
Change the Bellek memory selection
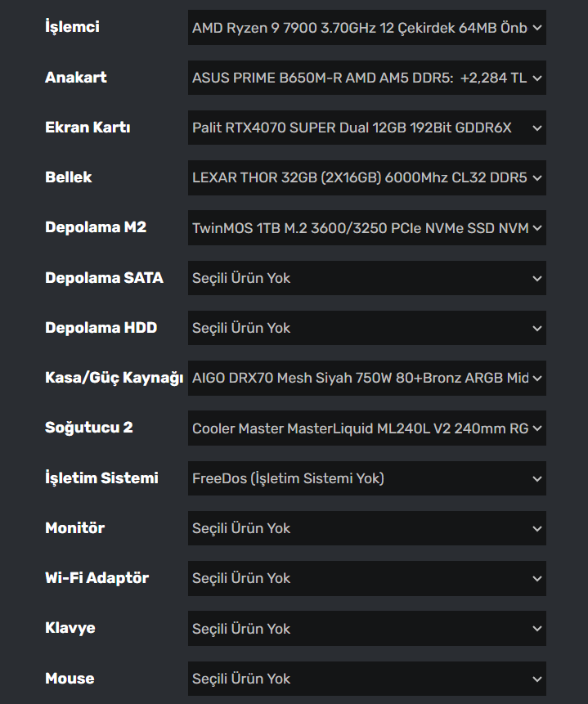[x=366, y=177]
